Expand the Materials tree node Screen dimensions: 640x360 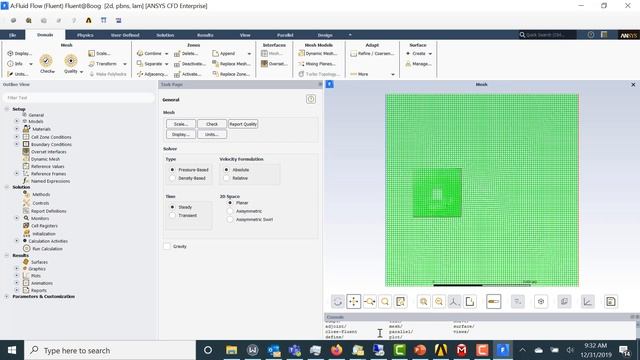(x=17, y=129)
